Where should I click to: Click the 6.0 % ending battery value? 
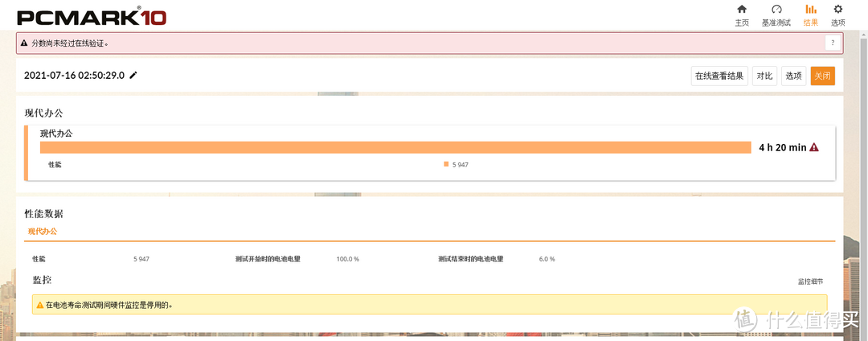pos(547,259)
